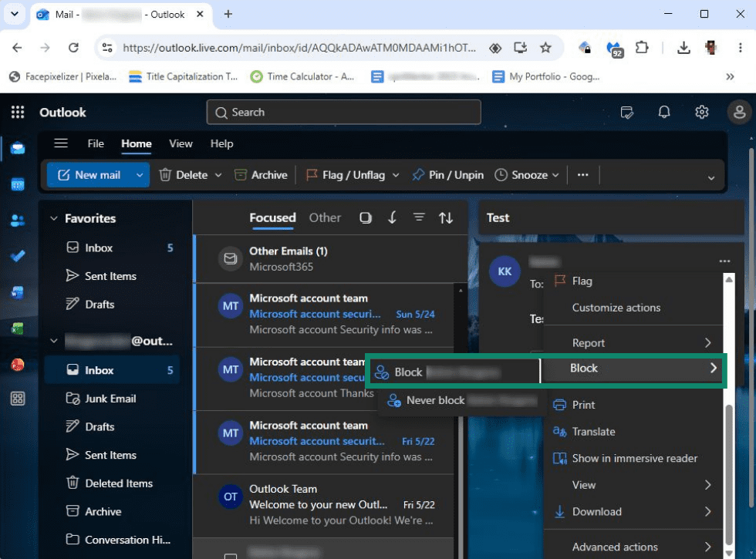Screen dimensions: 756x559
Task: Select the checkbox on the bottom message row
Action: (231, 556)
